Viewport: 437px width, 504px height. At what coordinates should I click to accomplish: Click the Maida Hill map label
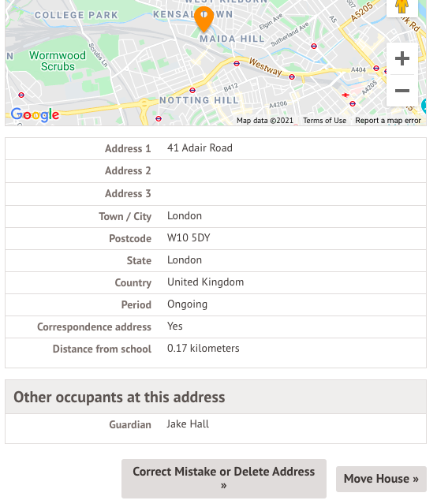click(x=232, y=39)
